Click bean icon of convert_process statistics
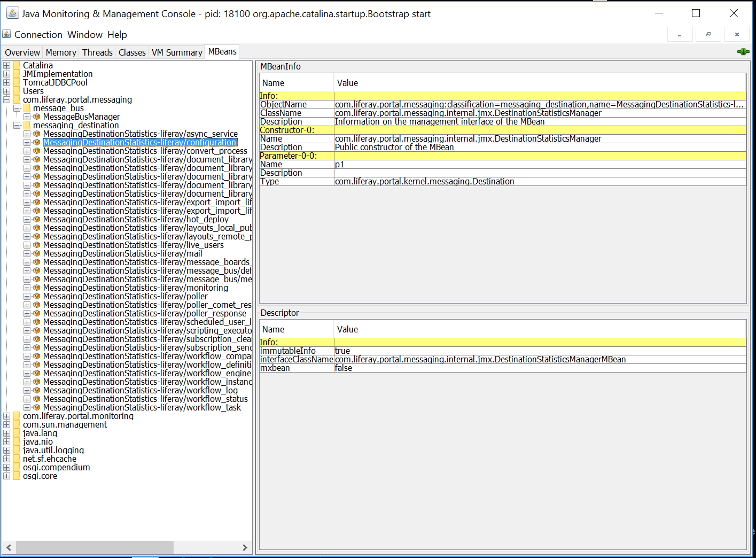 (37, 151)
